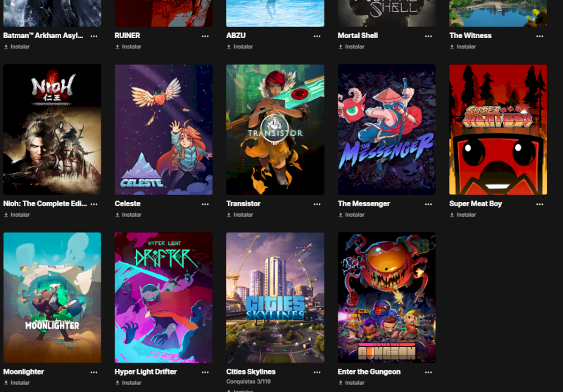Screen dimensions: 563x392
Task: Click Instalar under Nioh: The Complete Edition
Action: 17,215
